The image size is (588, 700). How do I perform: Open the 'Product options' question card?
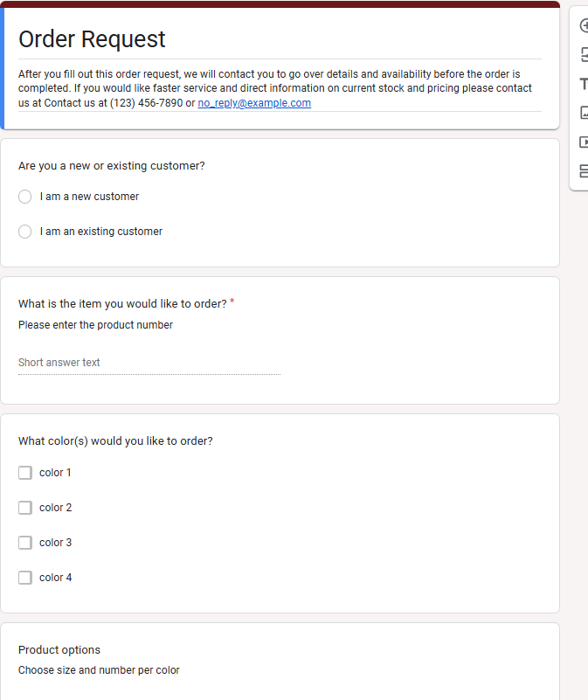click(59, 650)
